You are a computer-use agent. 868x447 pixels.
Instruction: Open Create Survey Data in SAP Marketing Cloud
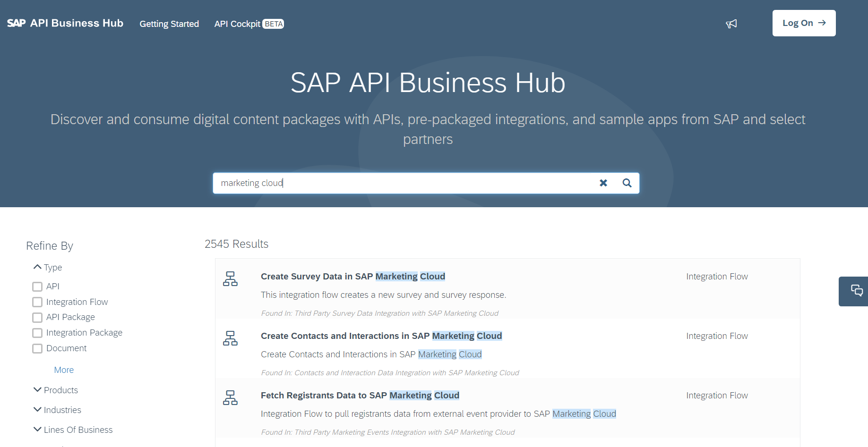point(353,276)
